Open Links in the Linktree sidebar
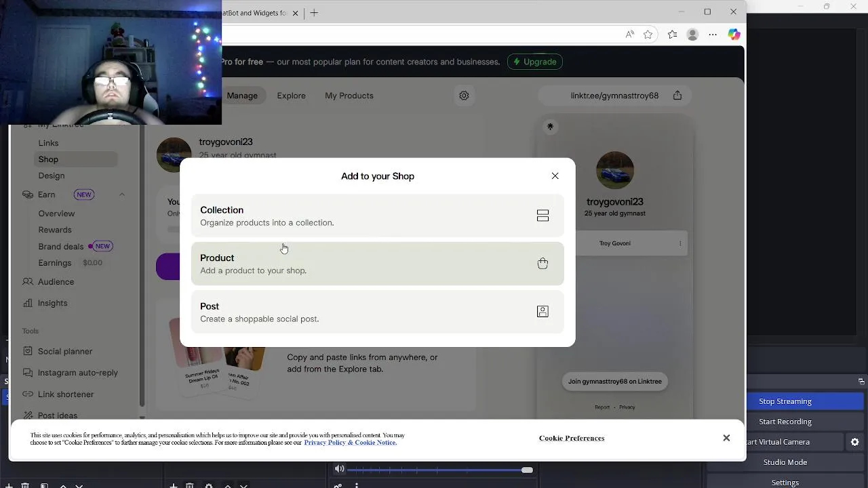868x488 pixels. point(48,143)
